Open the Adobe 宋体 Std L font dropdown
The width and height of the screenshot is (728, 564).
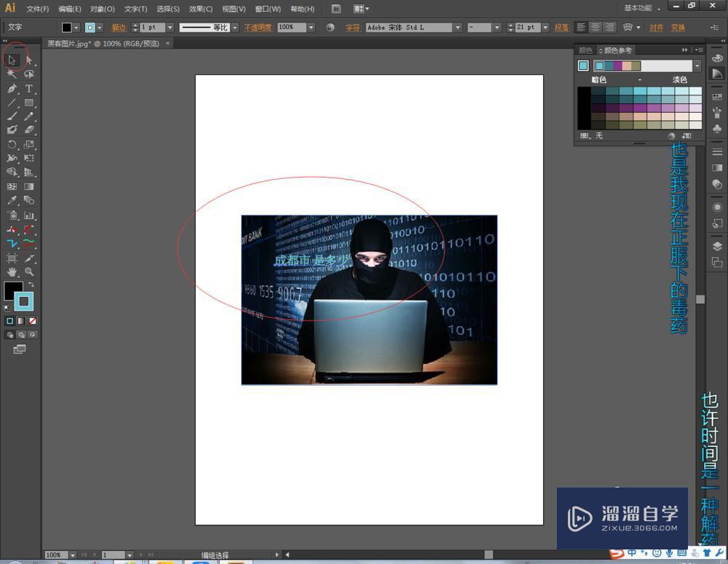tap(458, 28)
